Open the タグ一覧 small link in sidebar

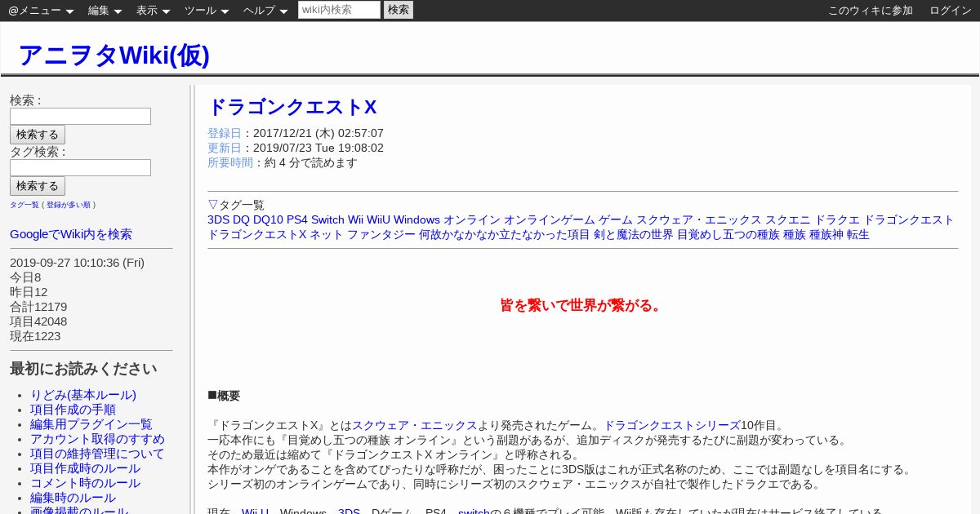pyautogui.click(x=24, y=205)
